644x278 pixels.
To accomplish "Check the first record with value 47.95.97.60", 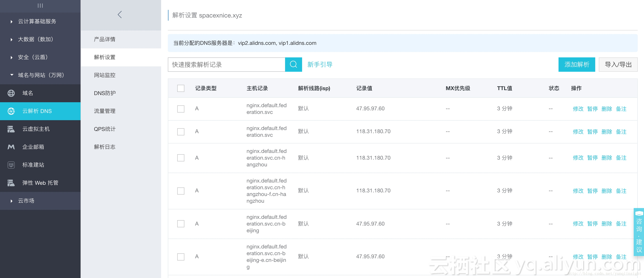I will point(181,109).
